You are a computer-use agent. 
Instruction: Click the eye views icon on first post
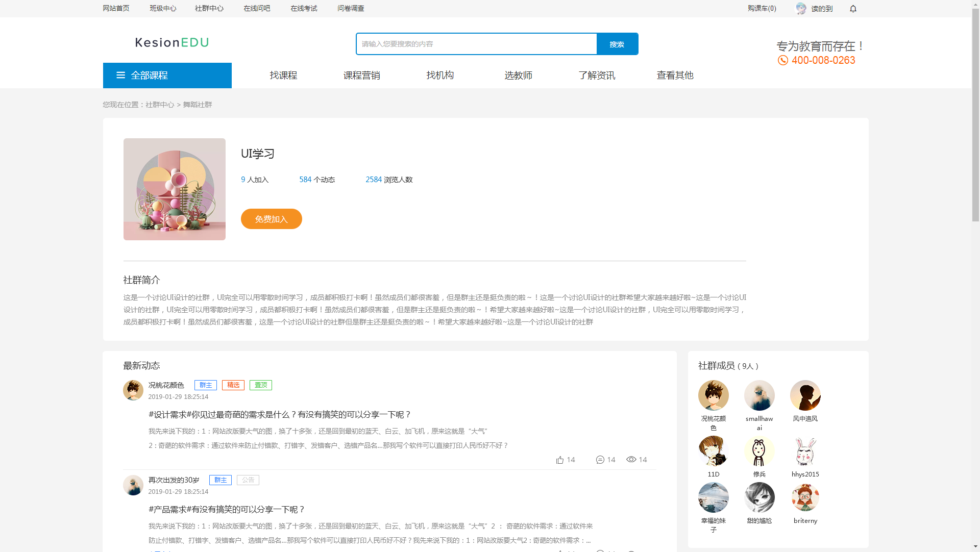tap(631, 460)
